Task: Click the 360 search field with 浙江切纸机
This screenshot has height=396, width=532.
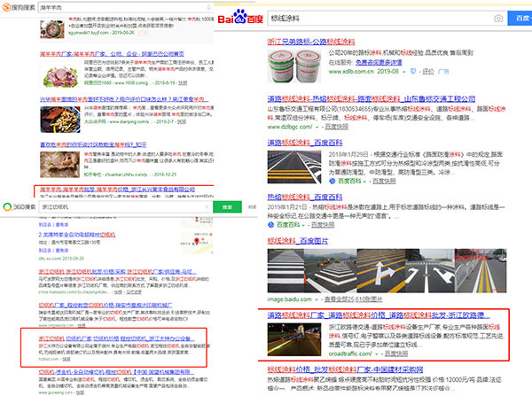Action: 124,206
